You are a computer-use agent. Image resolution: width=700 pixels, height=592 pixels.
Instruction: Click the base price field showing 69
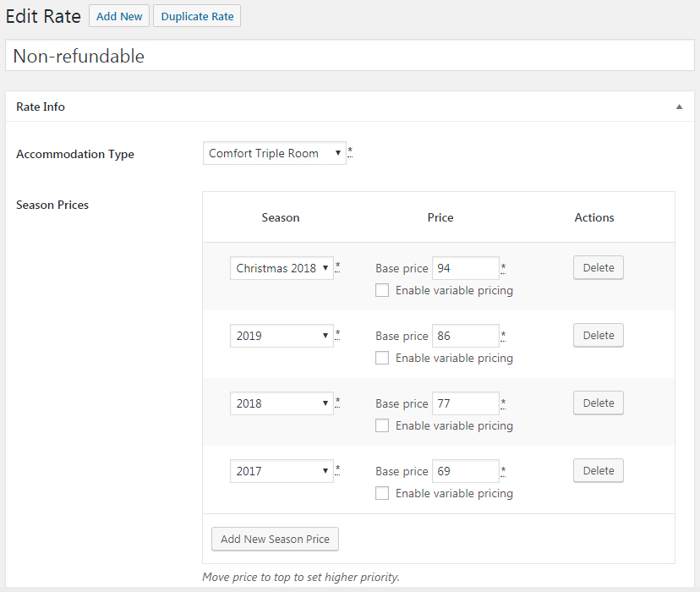[x=466, y=471]
